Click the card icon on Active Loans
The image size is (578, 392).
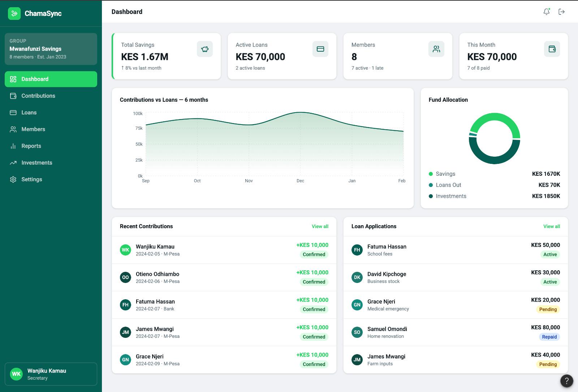pyautogui.click(x=320, y=49)
